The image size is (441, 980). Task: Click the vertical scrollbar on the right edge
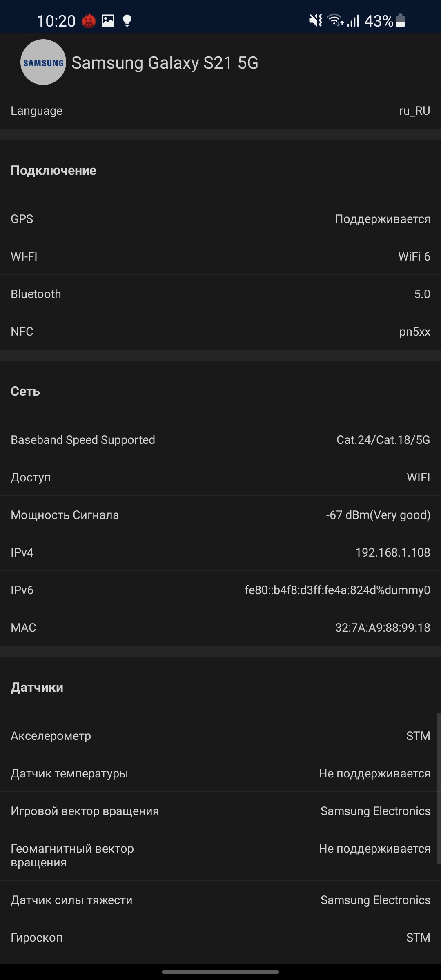[x=438, y=788]
